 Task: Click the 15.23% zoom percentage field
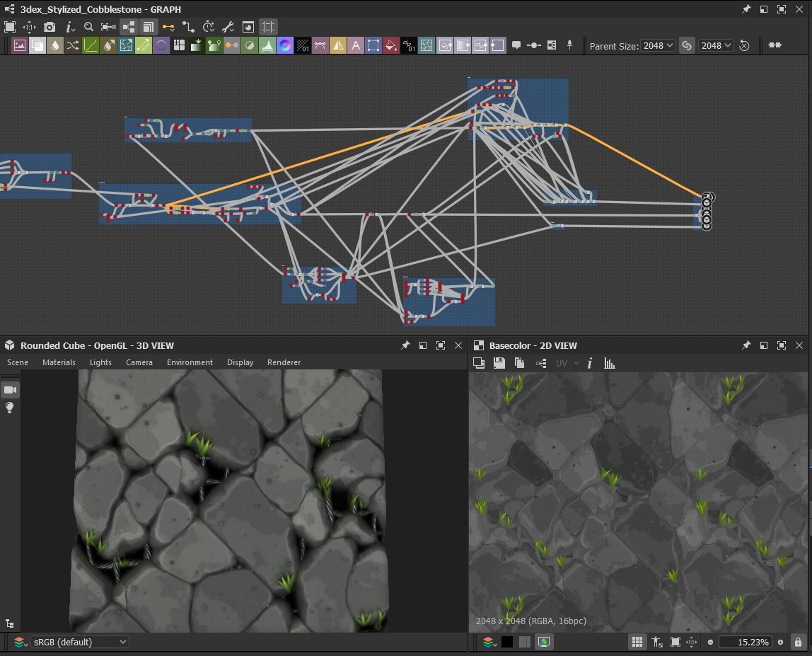click(x=744, y=642)
